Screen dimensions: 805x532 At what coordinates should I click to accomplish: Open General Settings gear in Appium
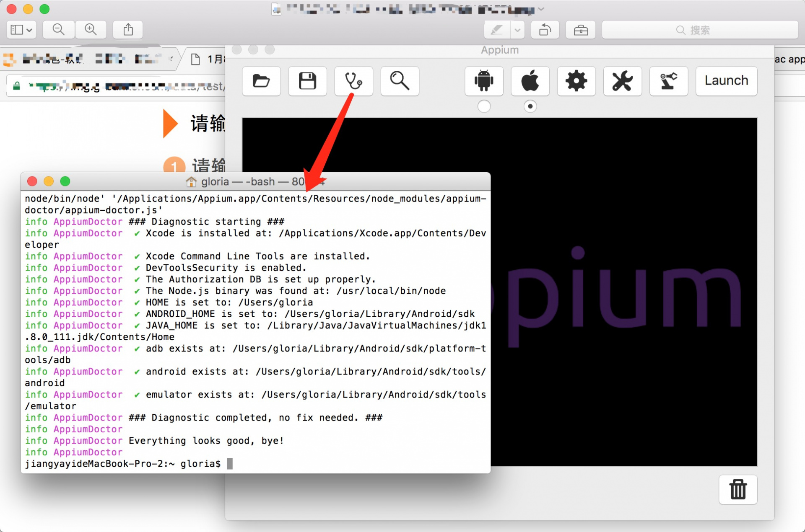pyautogui.click(x=576, y=81)
